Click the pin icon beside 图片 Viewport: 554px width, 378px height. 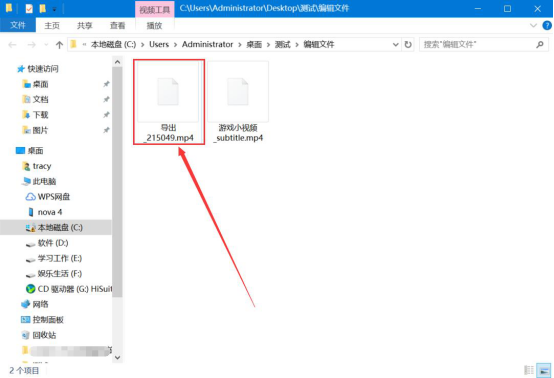click(106, 130)
